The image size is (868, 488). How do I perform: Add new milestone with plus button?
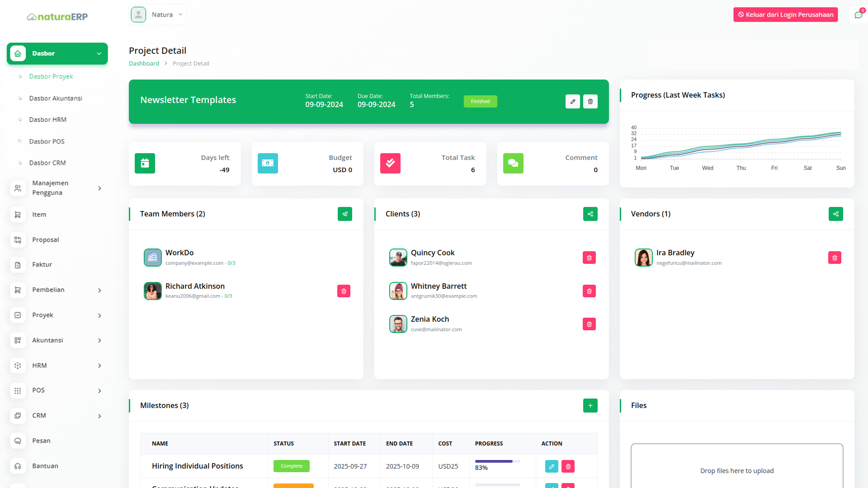click(x=590, y=406)
